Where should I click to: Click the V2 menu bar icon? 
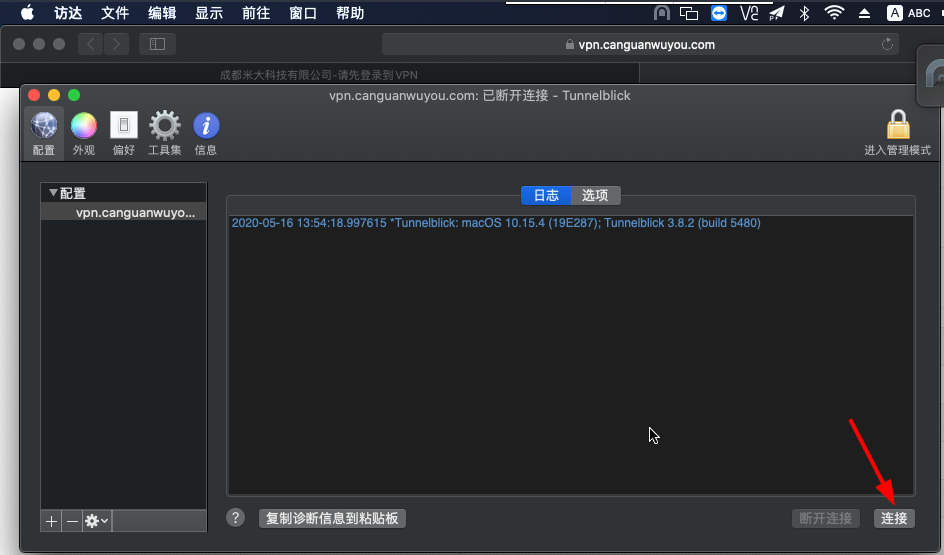pyautogui.click(x=749, y=13)
